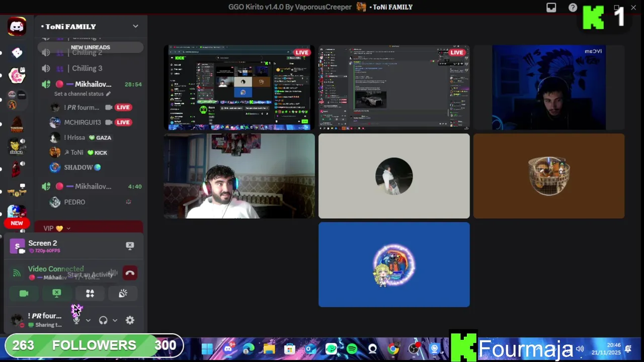Screen dimensions: 644x362
Task: Focus the Kick browser stream tile
Action: click(239, 87)
